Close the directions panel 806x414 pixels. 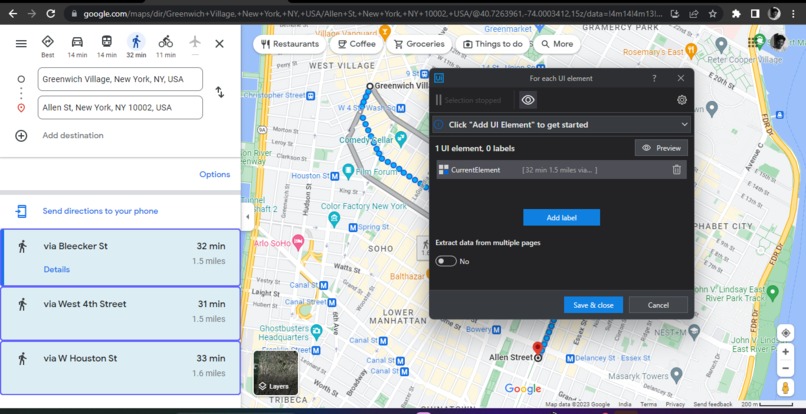pos(219,44)
